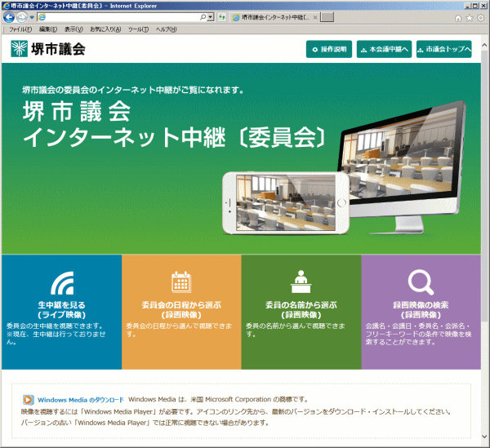This screenshot has height=448, width=490.
Task: Click the page refresh icon
Action: (222, 17)
